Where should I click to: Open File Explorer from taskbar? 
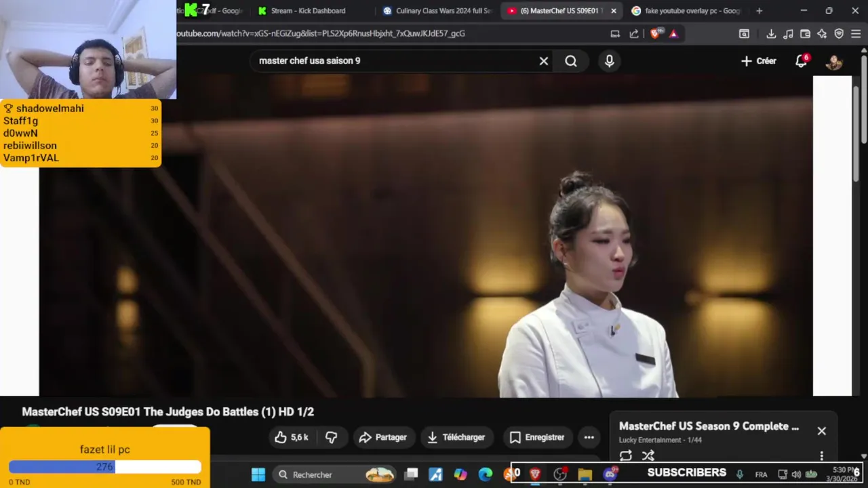[585, 474]
